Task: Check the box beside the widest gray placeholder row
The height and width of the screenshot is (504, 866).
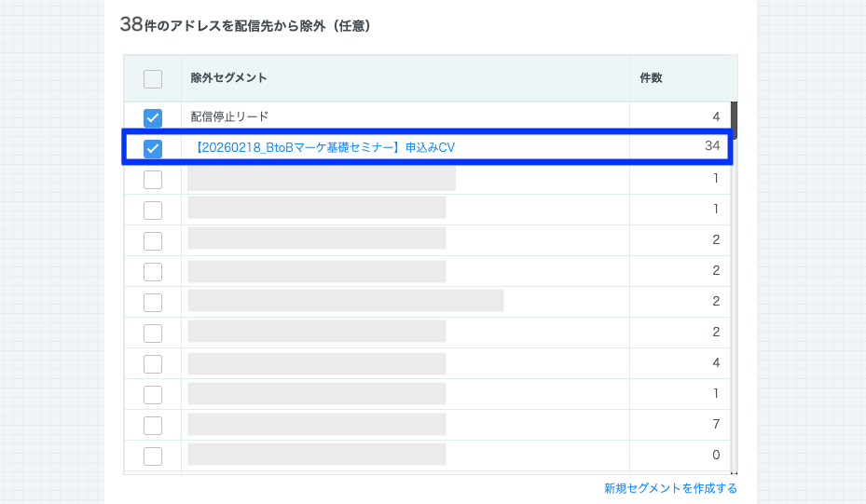Action: click(x=153, y=302)
